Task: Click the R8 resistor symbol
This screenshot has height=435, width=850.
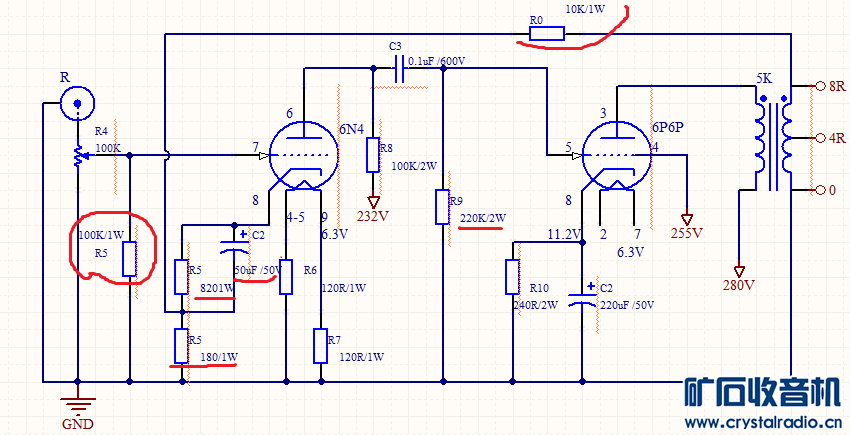Action: click(372, 155)
